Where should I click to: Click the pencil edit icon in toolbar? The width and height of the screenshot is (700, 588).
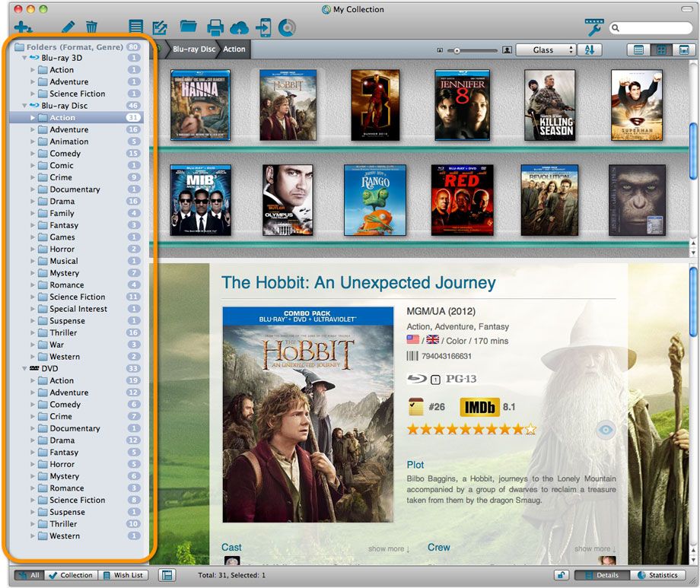click(x=68, y=27)
